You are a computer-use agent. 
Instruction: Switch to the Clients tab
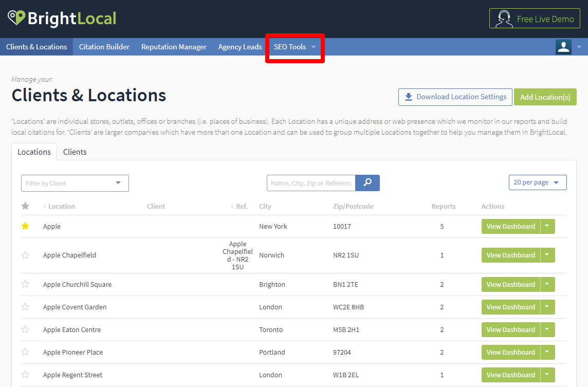(75, 152)
